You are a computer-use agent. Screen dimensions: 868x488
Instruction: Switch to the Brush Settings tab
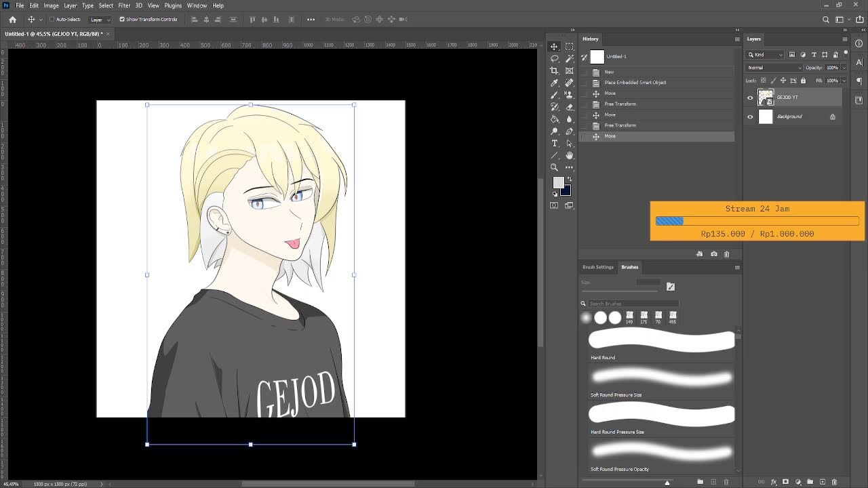597,267
